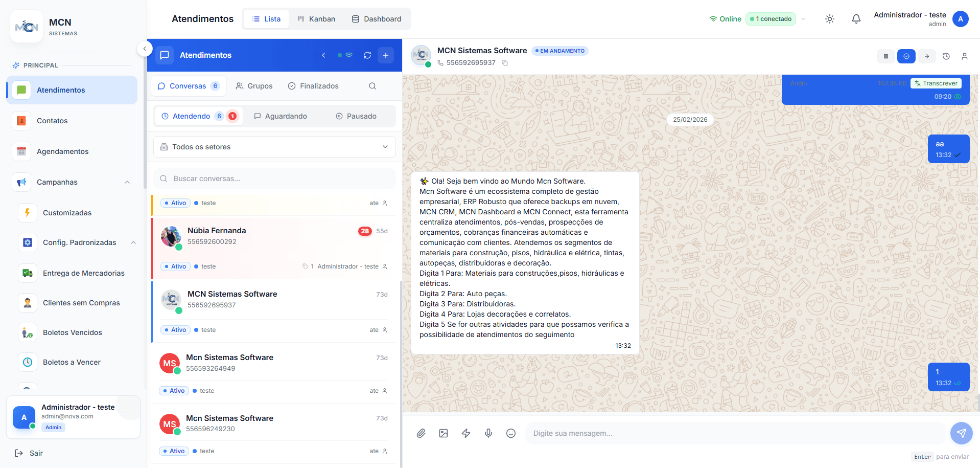Switch to the Kanban tab
The image size is (980, 468).
[316, 18]
